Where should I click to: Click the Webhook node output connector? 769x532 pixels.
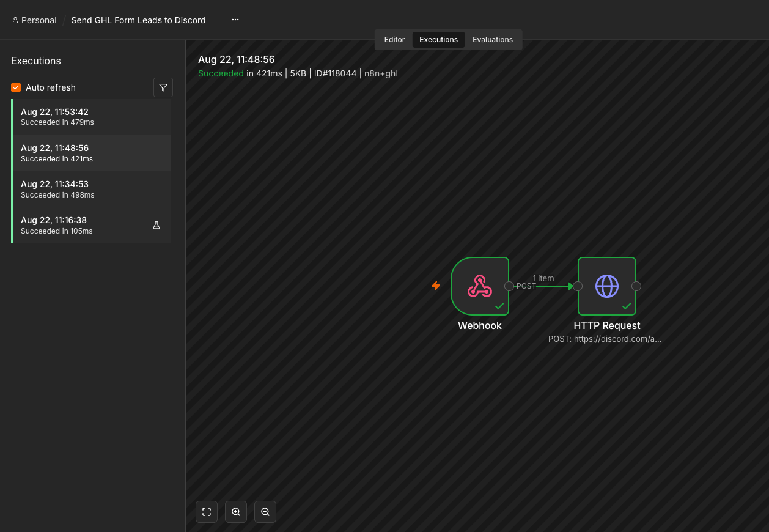tap(509, 286)
